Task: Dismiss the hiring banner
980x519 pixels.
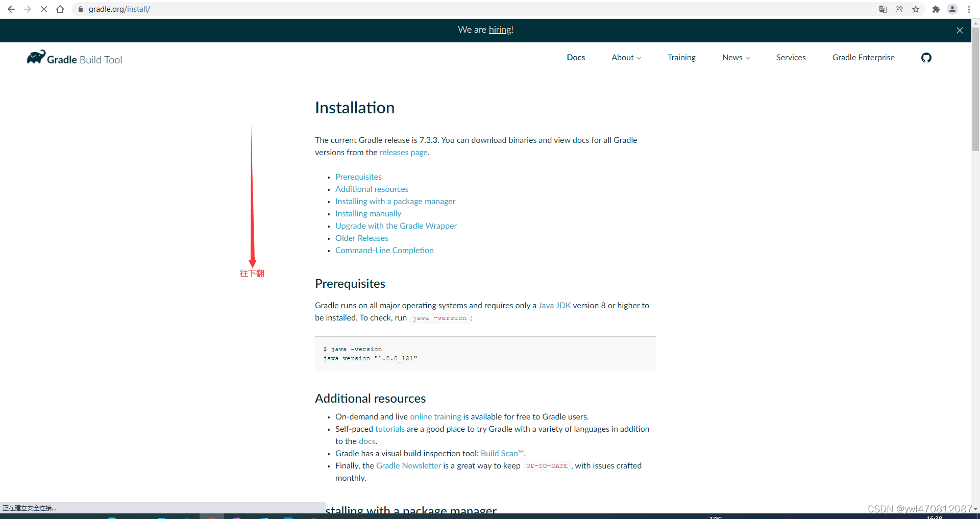Action: point(960,31)
